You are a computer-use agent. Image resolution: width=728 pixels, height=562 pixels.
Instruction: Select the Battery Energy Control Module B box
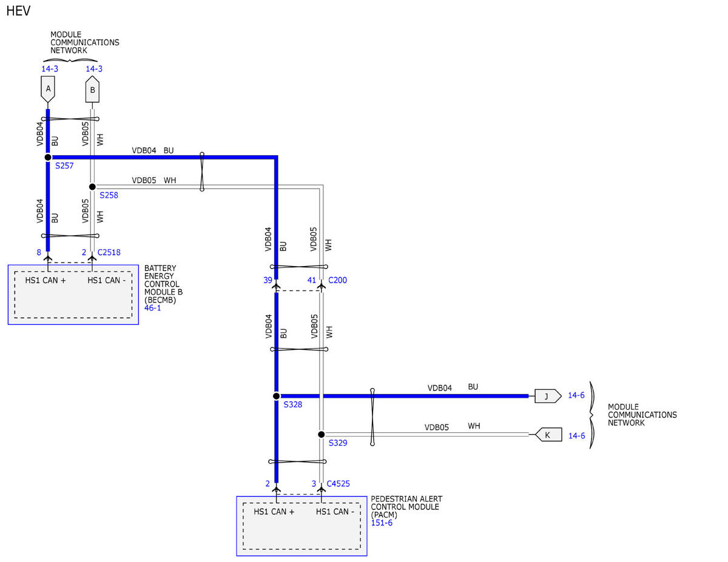tap(73, 295)
